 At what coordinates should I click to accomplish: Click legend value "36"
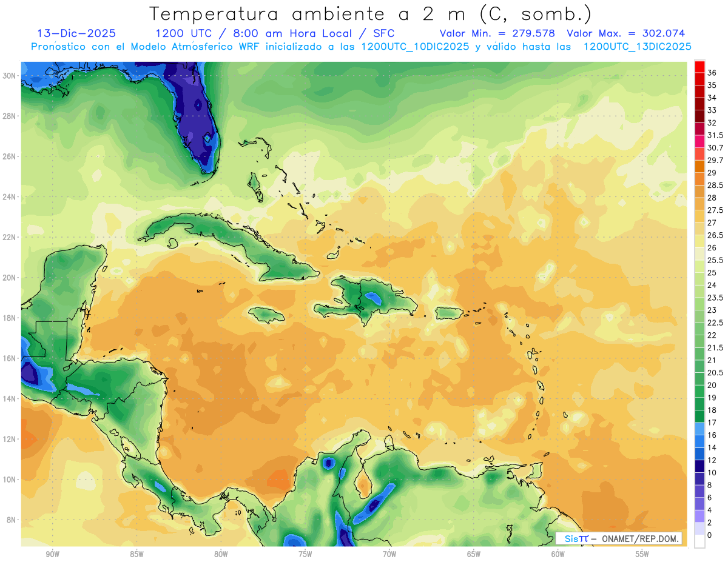point(712,73)
